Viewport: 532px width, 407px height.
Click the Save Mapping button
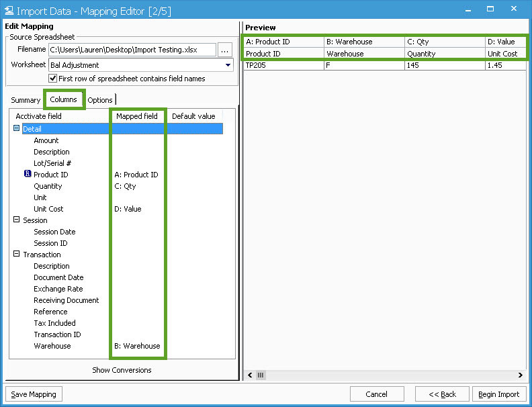tap(34, 394)
